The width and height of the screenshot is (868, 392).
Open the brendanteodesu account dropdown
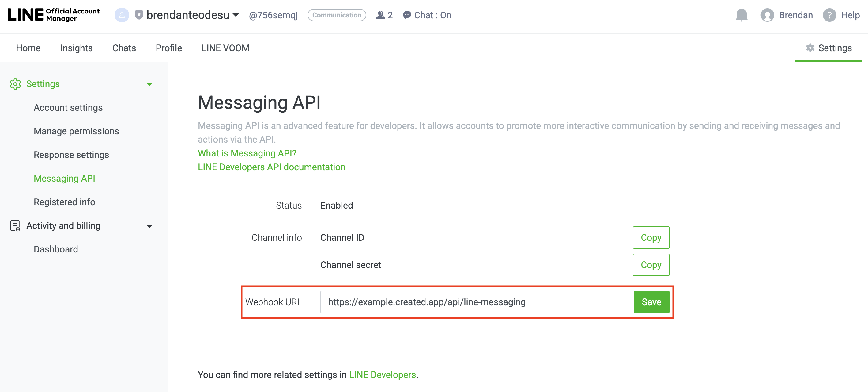[236, 15]
